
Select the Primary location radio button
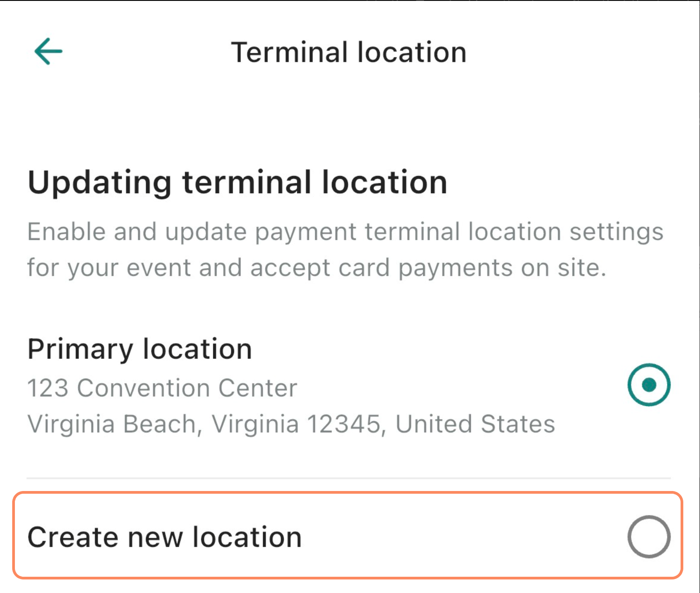649,385
